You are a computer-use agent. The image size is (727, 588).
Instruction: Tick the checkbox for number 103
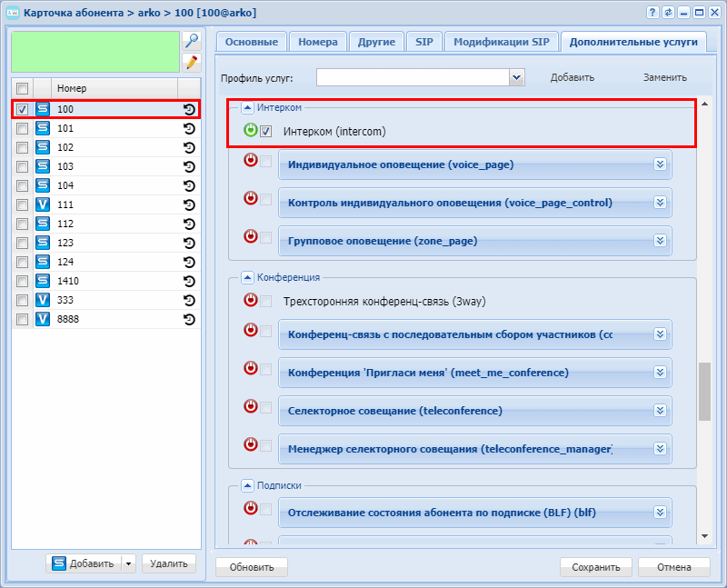click(23, 166)
